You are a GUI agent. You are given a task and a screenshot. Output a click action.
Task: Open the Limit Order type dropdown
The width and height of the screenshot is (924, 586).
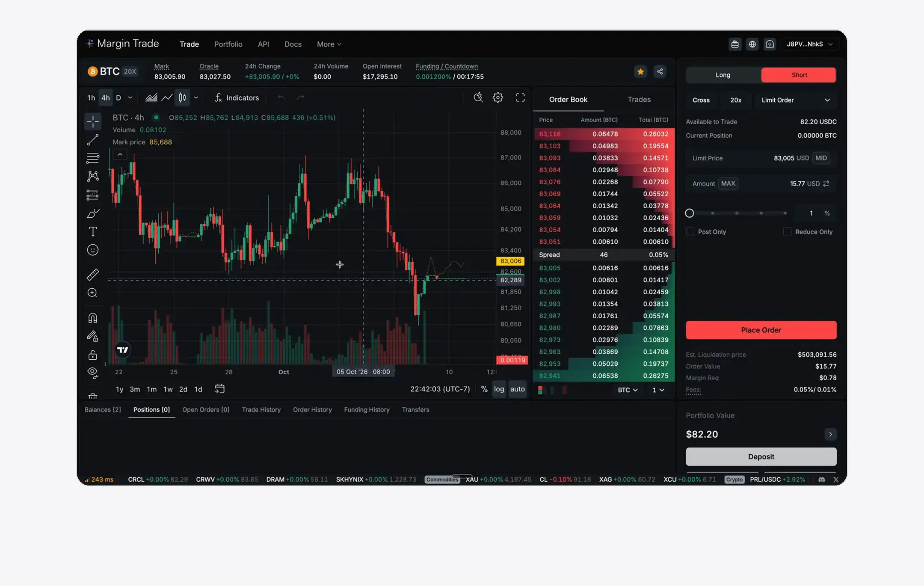796,100
